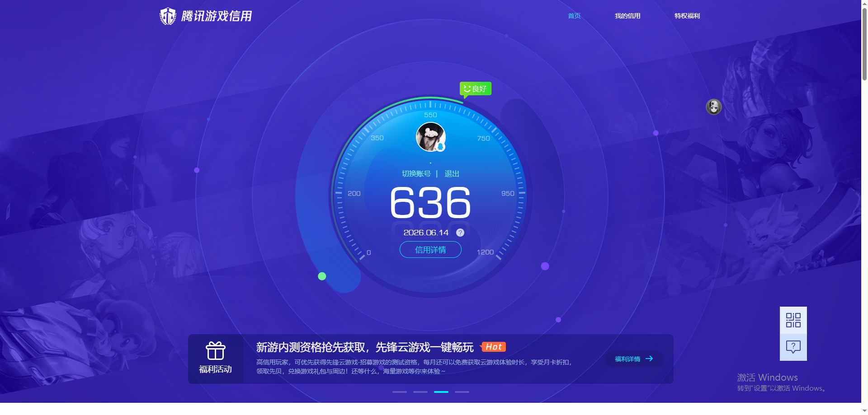The width and height of the screenshot is (868, 415).
Task: Click the 腾讯游戏信用 title text
Action: [x=217, y=16]
